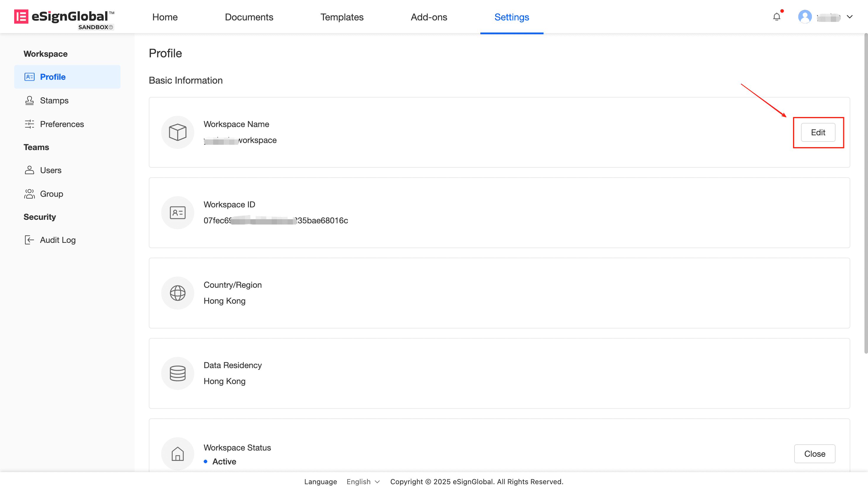Click the eSignGlobal logo
This screenshot has width=868, height=491.
point(64,17)
